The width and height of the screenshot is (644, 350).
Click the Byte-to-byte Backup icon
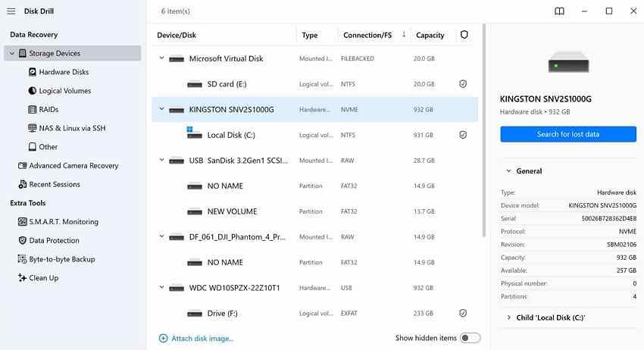pyautogui.click(x=23, y=259)
